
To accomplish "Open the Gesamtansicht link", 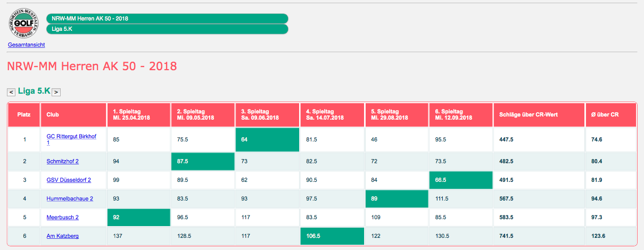I will [26, 45].
